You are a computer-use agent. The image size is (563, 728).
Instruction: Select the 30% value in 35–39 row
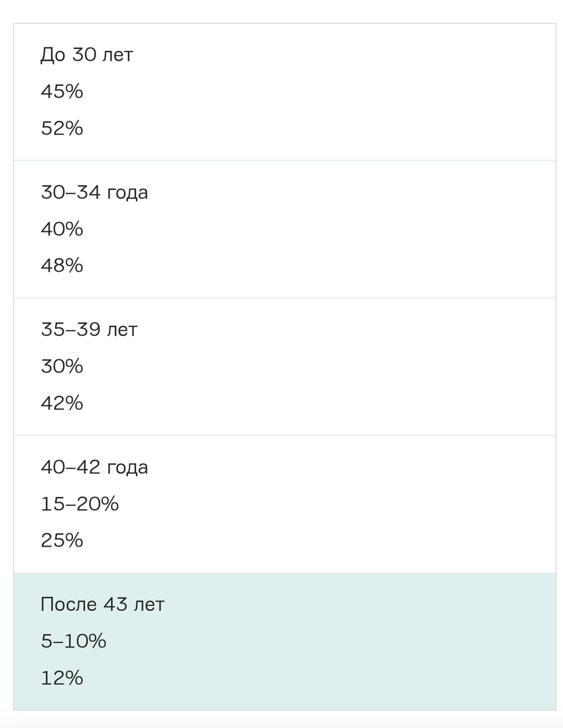click(62, 366)
